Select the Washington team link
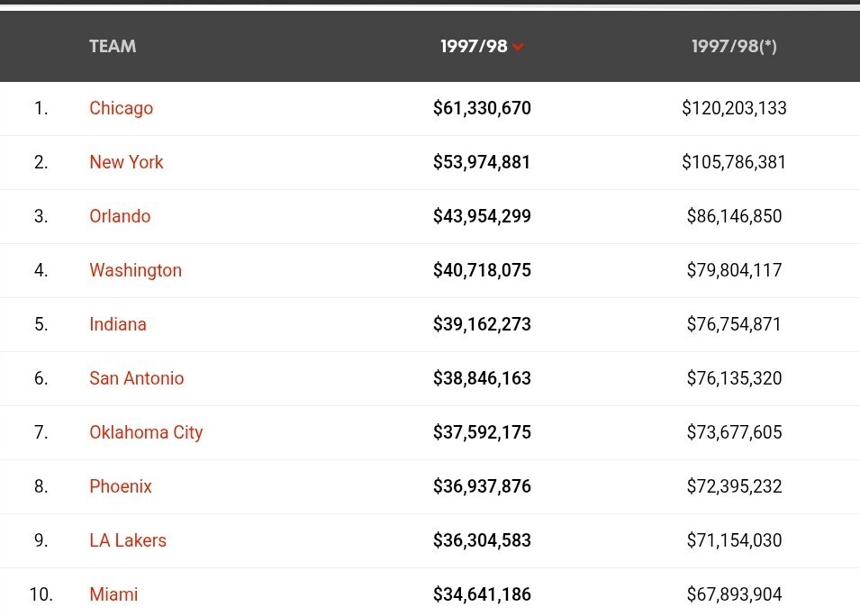 click(135, 270)
